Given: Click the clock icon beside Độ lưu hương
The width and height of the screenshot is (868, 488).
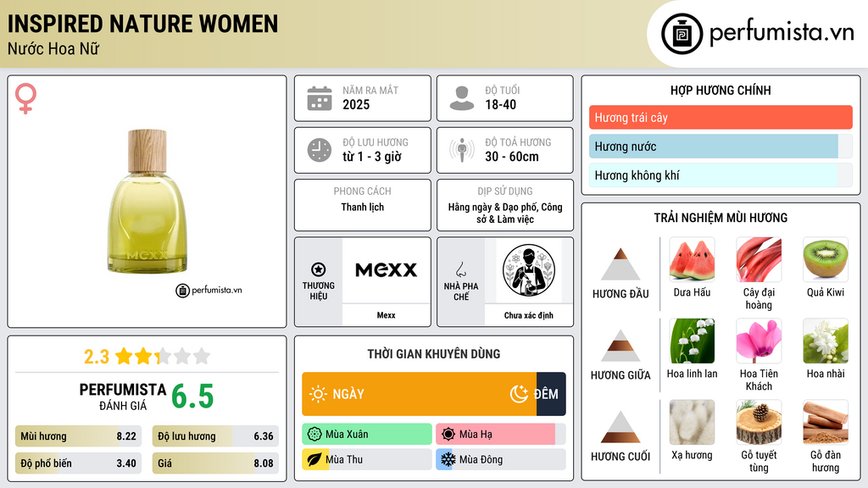Looking at the screenshot, I should click(x=320, y=150).
